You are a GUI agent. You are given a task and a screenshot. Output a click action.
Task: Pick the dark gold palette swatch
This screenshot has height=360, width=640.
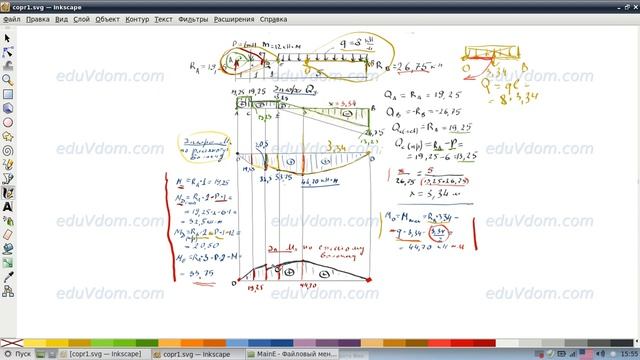80,343
